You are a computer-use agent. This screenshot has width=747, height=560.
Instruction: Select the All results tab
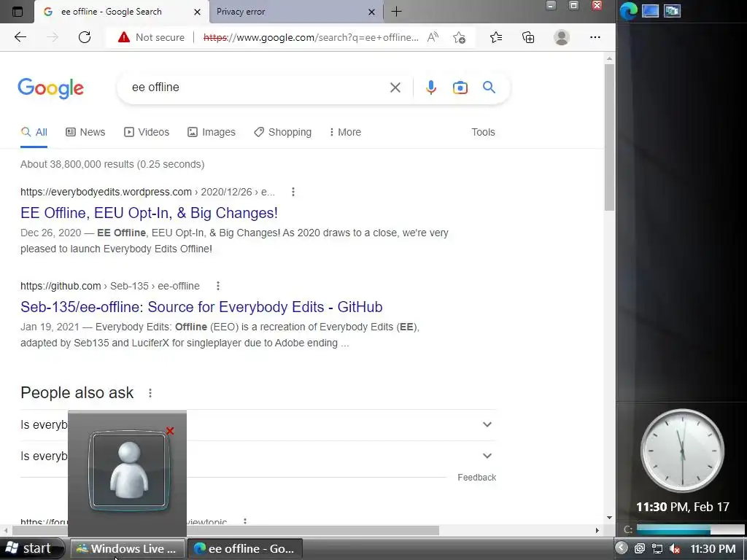click(x=34, y=132)
